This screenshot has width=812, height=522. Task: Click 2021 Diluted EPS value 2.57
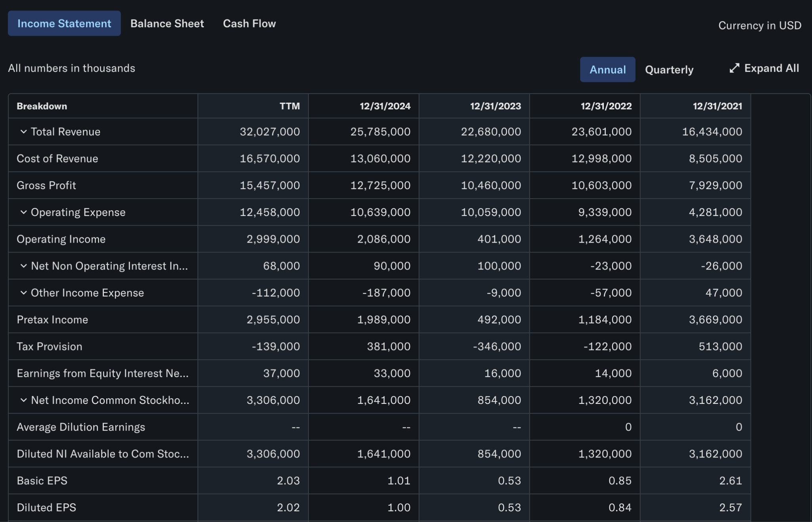(731, 508)
